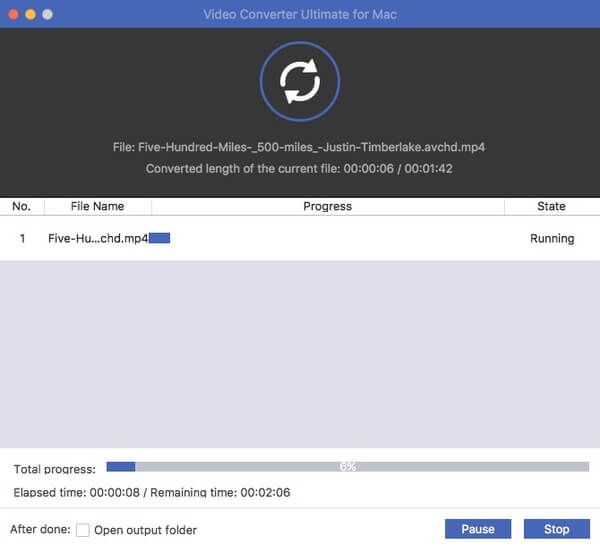Viewport: 600px width, 553px height.
Task: Click the Total progress bar
Action: tap(347, 467)
